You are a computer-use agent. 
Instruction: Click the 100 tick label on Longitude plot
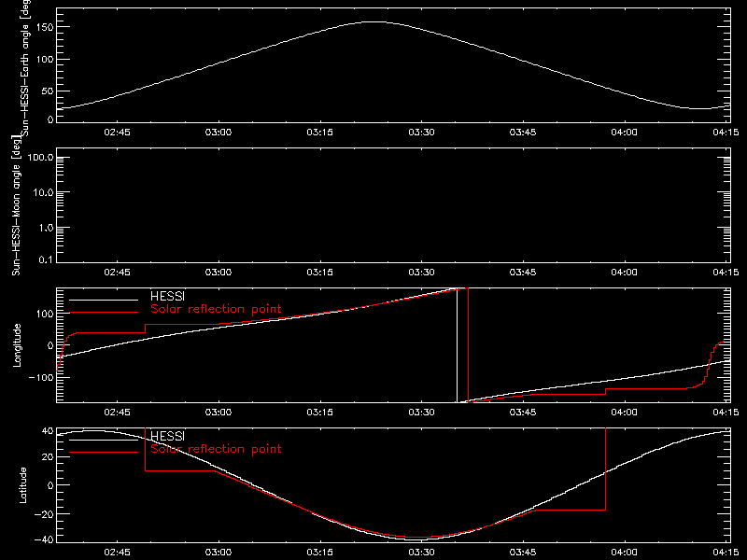44,314
